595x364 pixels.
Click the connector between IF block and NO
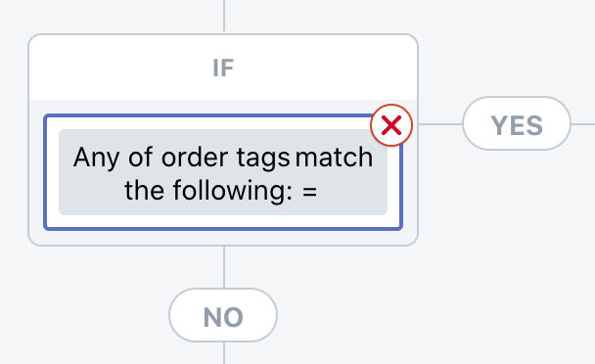(224, 267)
